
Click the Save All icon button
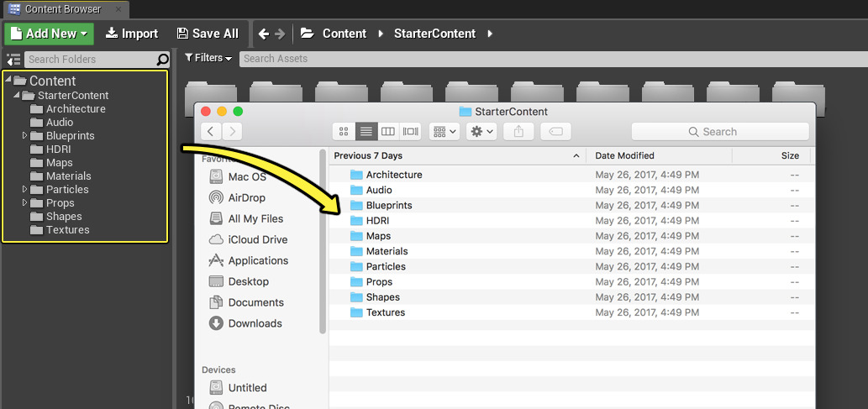[x=208, y=34]
